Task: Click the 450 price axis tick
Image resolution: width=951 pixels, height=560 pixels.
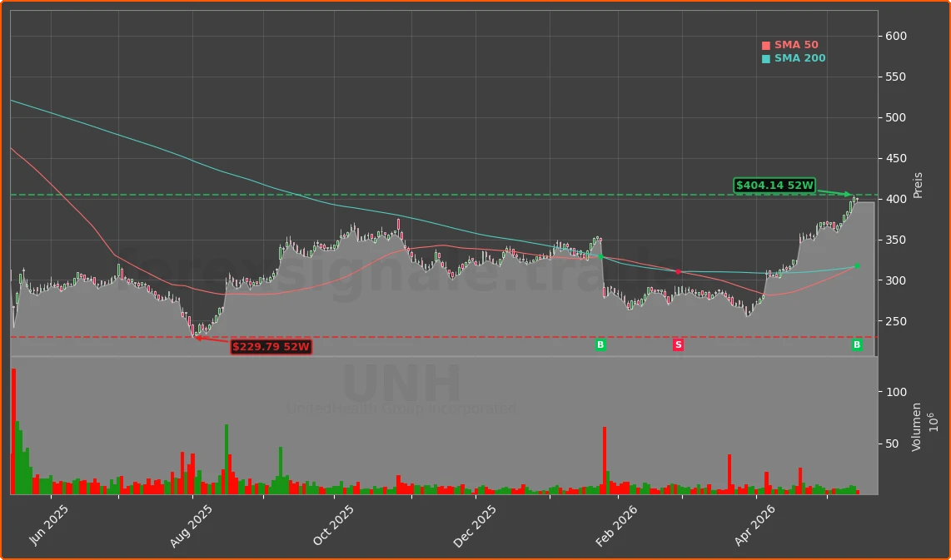Action: point(896,159)
